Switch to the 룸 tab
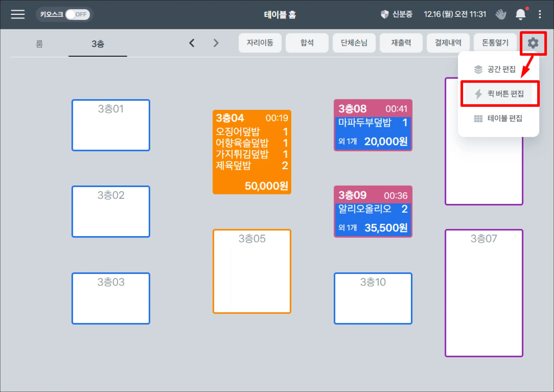554x392 pixels. (x=39, y=44)
